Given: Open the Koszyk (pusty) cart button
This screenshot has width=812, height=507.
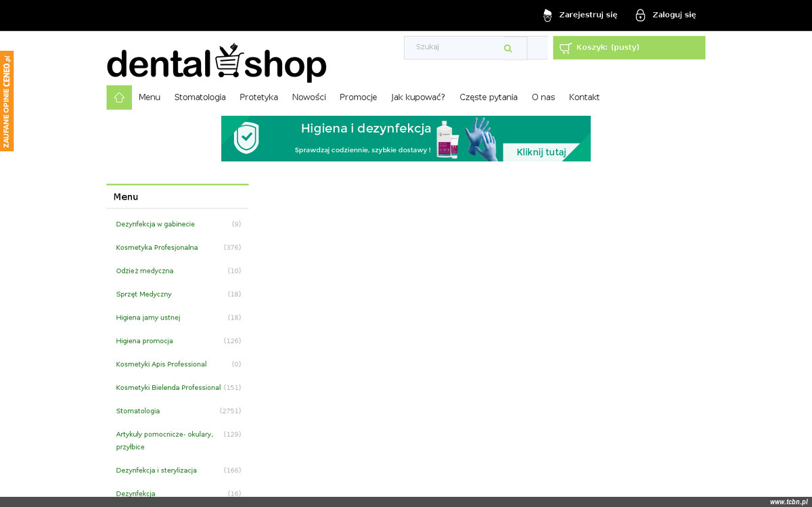Looking at the screenshot, I should pos(629,47).
